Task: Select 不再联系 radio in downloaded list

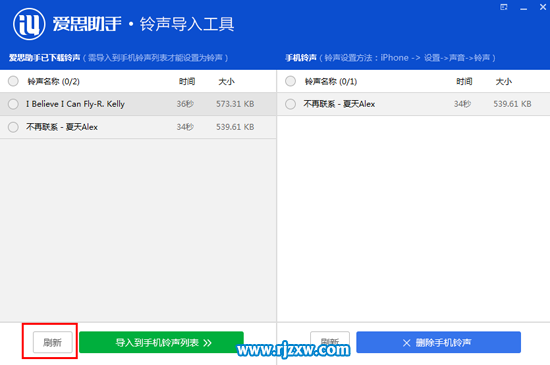Action: tap(13, 127)
